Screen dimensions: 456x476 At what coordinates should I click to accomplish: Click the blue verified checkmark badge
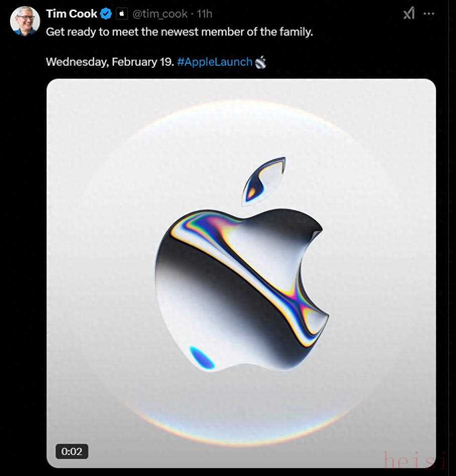click(x=106, y=14)
